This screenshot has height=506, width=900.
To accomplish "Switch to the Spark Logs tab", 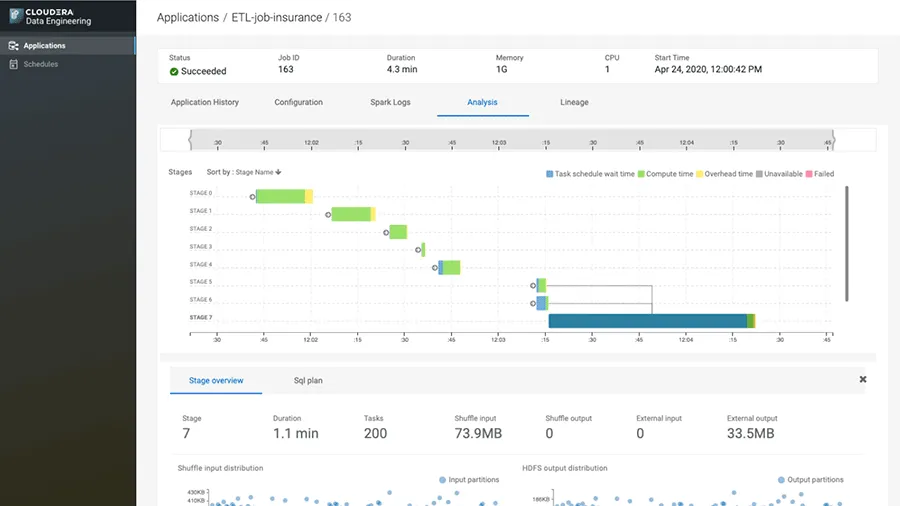I will click(x=388, y=102).
